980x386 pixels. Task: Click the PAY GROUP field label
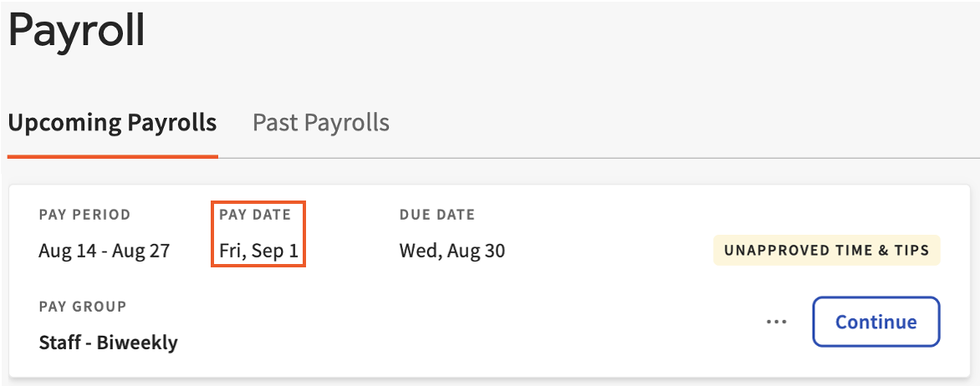pyautogui.click(x=83, y=307)
